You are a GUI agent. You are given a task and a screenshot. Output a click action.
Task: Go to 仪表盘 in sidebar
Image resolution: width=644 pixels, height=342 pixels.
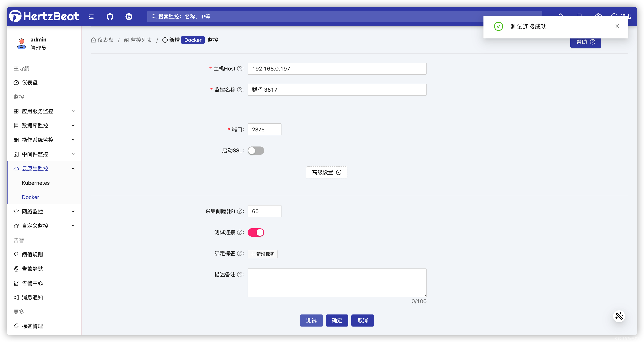(x=30, y=83)
